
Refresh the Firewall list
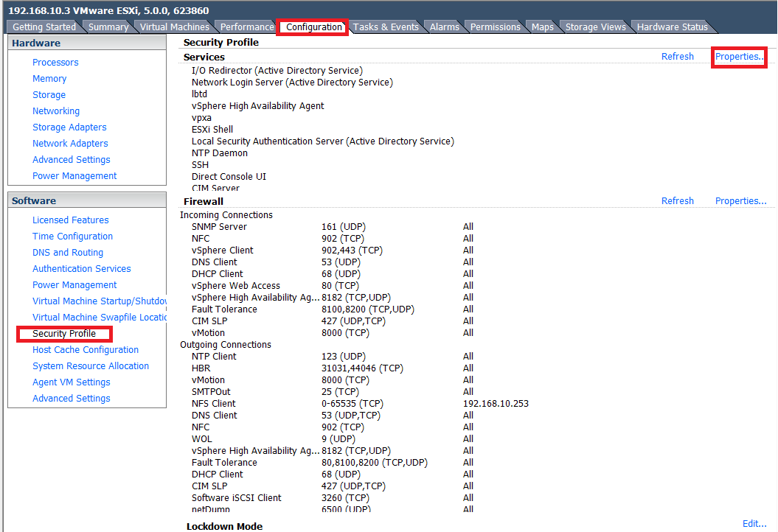(677, 201)
